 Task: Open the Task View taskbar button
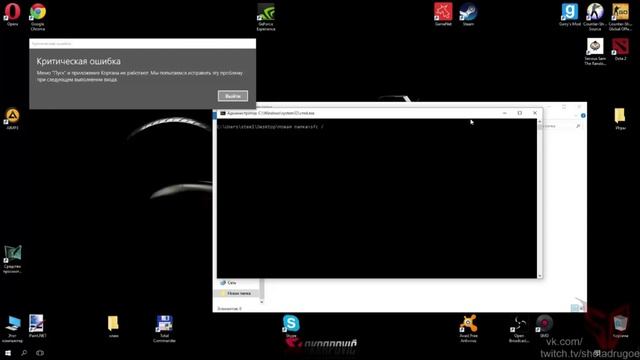40,353
